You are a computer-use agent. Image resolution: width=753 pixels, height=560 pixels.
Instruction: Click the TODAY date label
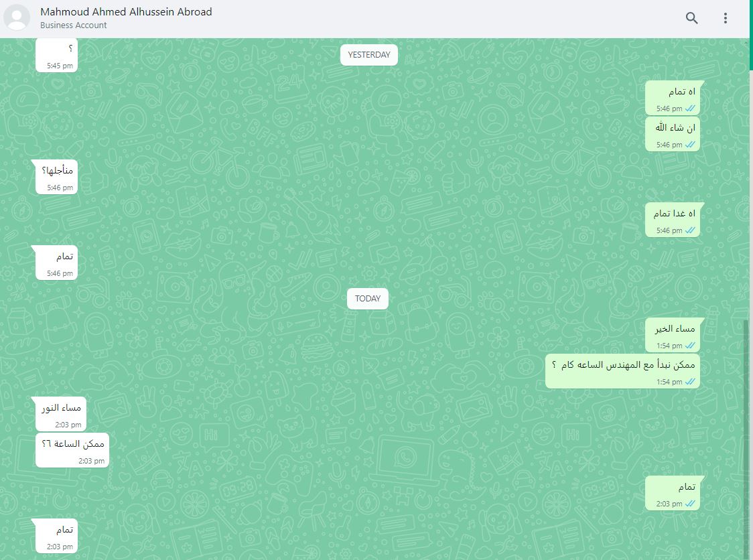(x=368, y=299)
